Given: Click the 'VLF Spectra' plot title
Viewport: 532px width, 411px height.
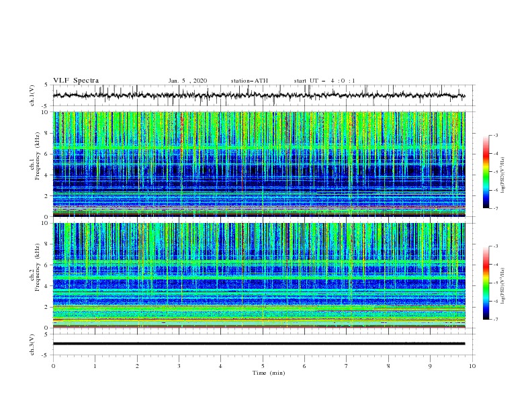Looking at the screenshot, I should pyautogui.click(x=76, y=81).
